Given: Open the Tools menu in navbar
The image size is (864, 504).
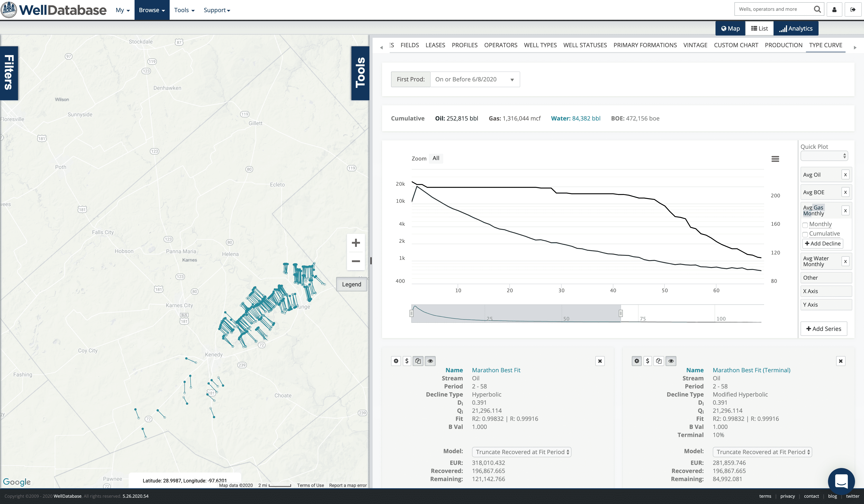Looking at the screenshot, I should tap(184, 10).
